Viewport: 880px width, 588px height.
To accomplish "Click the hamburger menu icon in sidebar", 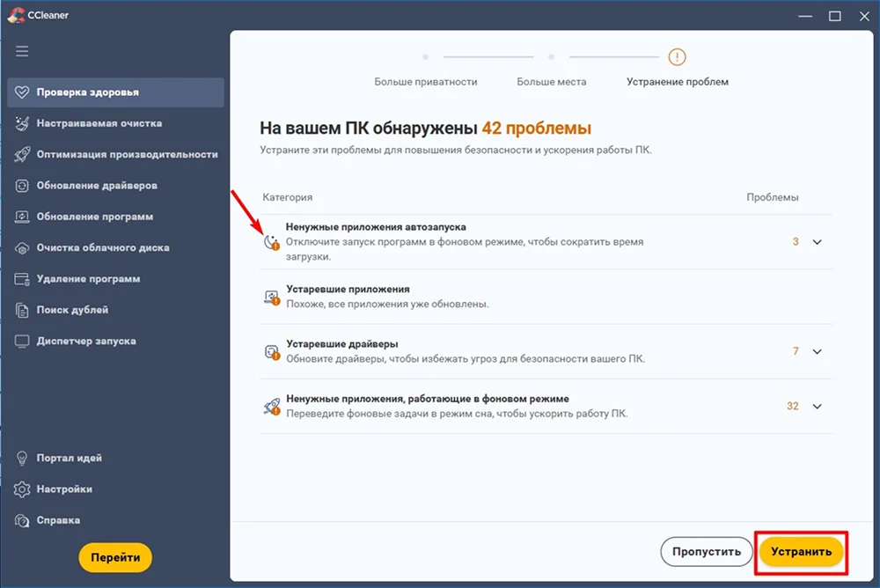I will (x=22, y=51).
